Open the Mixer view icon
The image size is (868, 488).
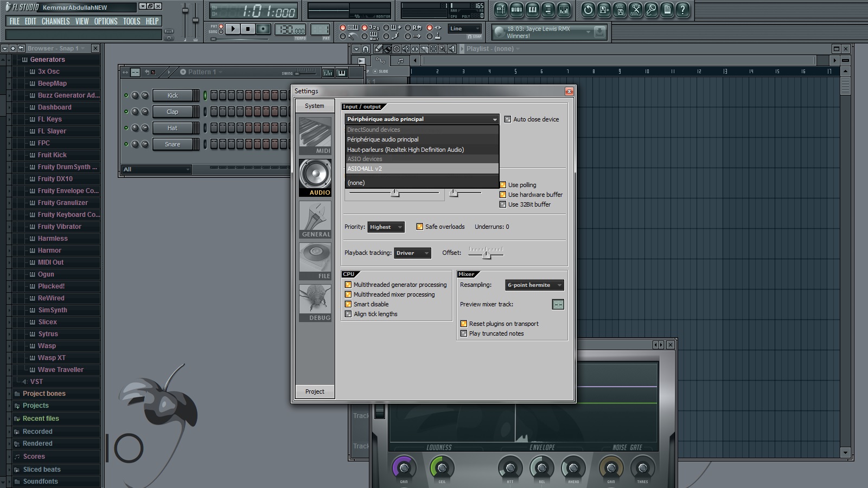[564, 9]
